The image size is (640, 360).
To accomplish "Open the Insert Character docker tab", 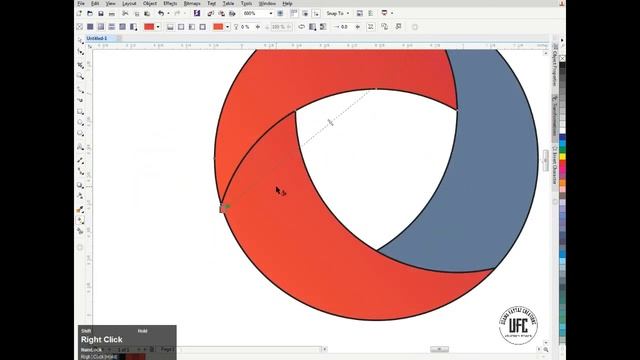I will tap(555, 166).
